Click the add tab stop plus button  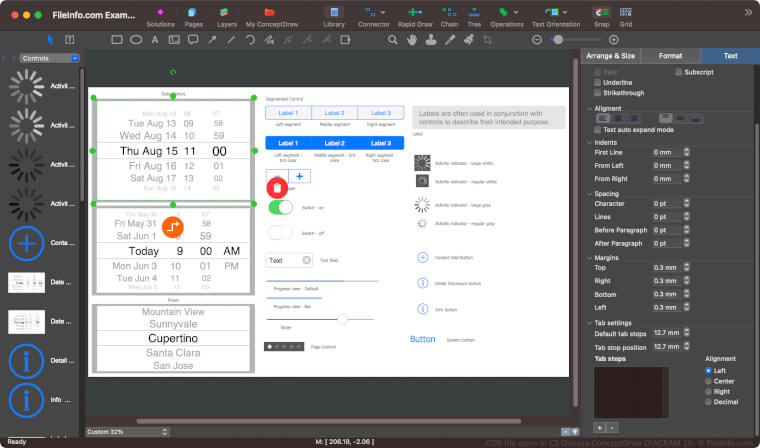pos(599,427)
